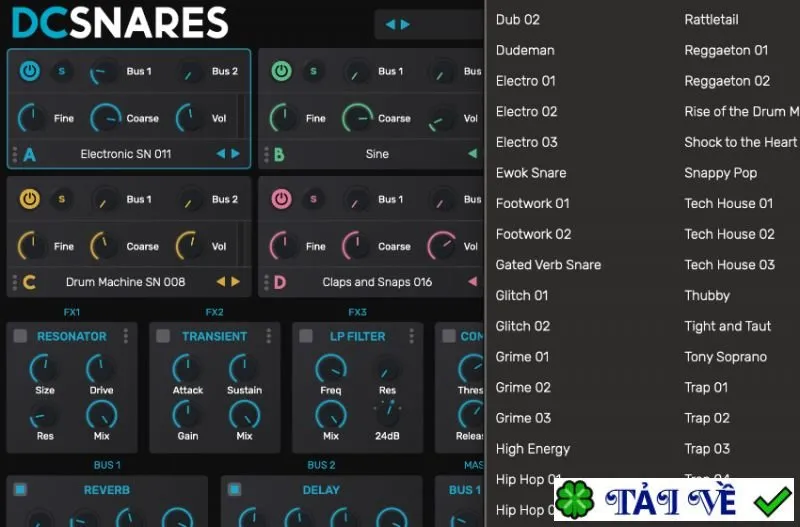Select preset High Energy
The height and width of the screenshot is (527, 800).
point(533,449)
